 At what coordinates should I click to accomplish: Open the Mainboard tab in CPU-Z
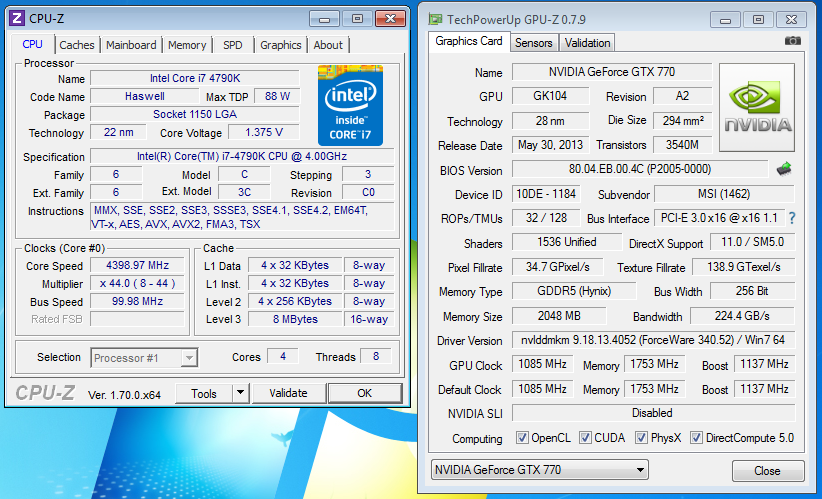(x=131, y=45)
